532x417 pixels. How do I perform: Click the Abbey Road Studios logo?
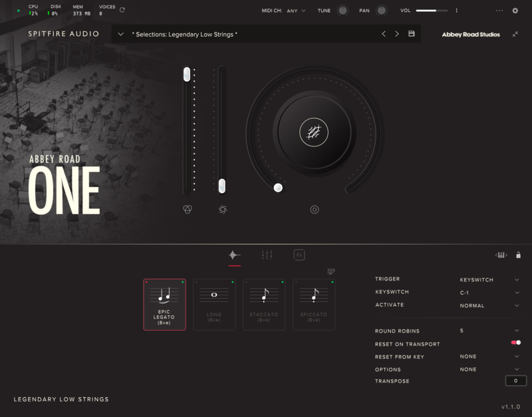pyautogui.click(x=471, y=35)
